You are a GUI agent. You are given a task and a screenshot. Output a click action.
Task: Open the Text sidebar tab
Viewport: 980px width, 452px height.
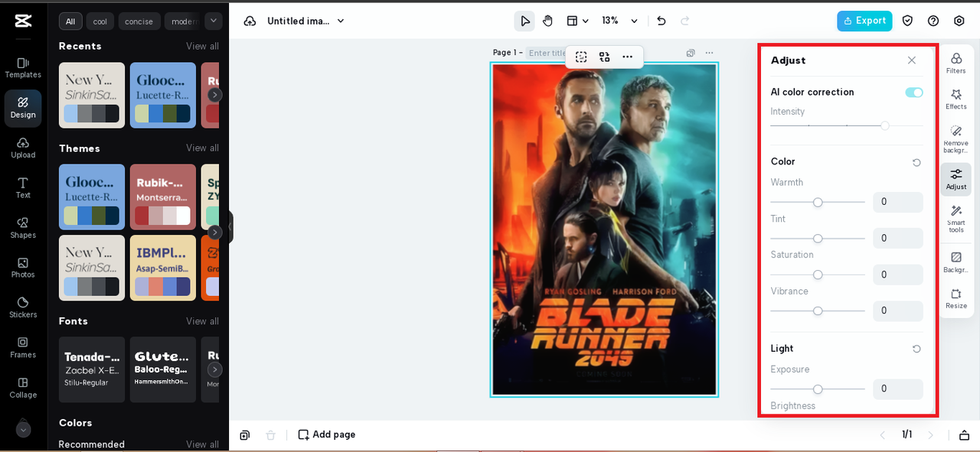pos(23,188)
